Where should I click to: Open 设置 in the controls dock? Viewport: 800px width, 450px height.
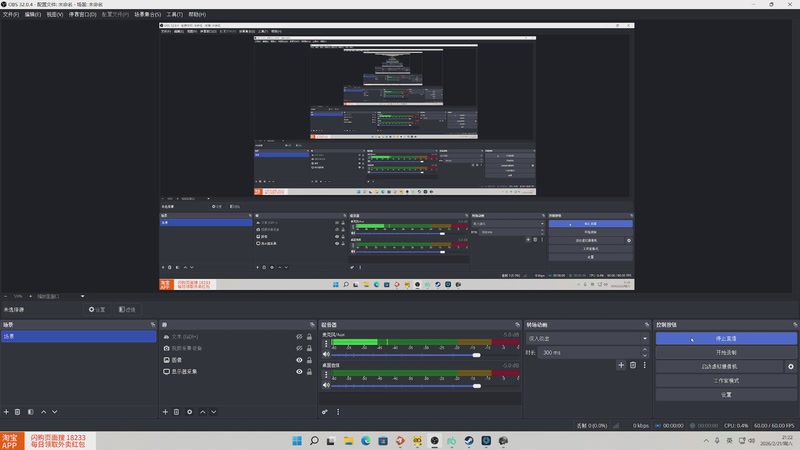coord(726,394)
